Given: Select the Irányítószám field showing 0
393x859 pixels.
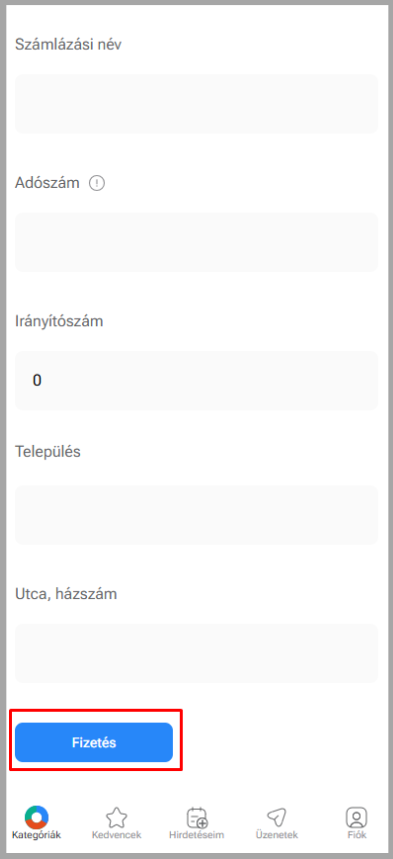Looking at the screenshot, I should [x=196, y=380].
